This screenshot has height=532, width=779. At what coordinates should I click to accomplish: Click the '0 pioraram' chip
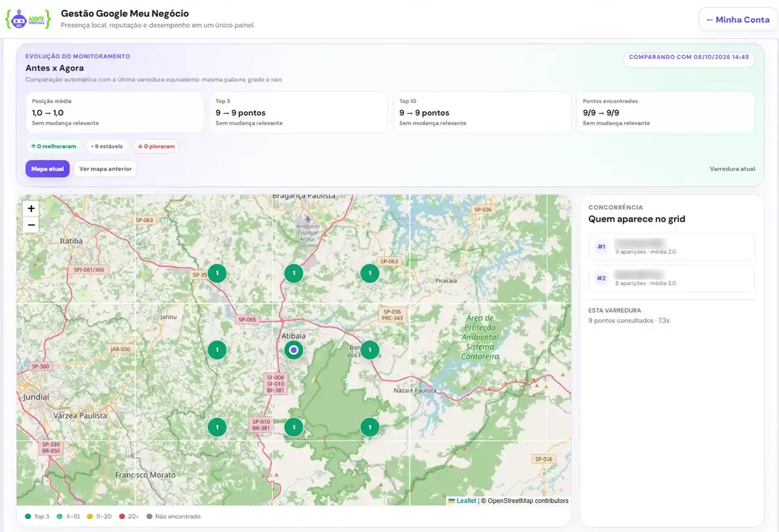coord(156,147)
